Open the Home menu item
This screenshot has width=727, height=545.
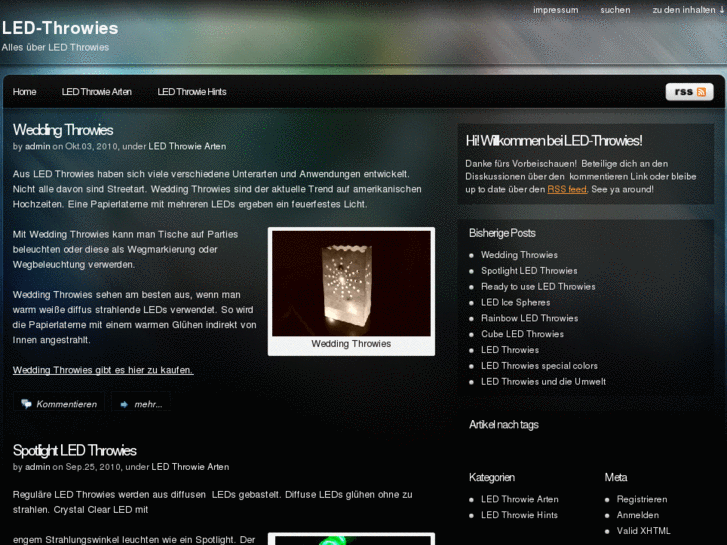pos(25,92)
